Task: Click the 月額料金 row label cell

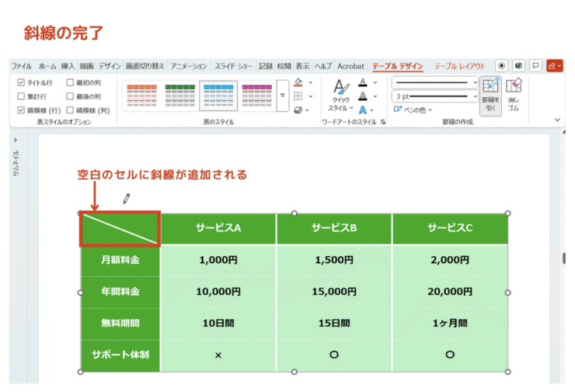Action: 120,260
